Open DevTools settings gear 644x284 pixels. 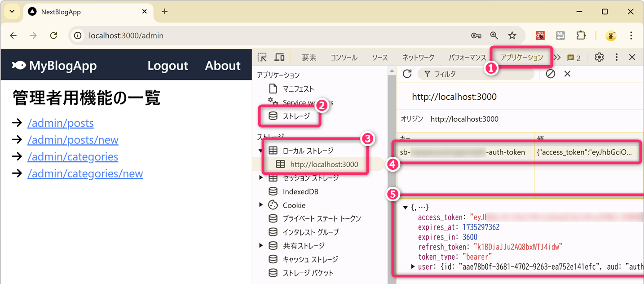click(x=599, y=57)
